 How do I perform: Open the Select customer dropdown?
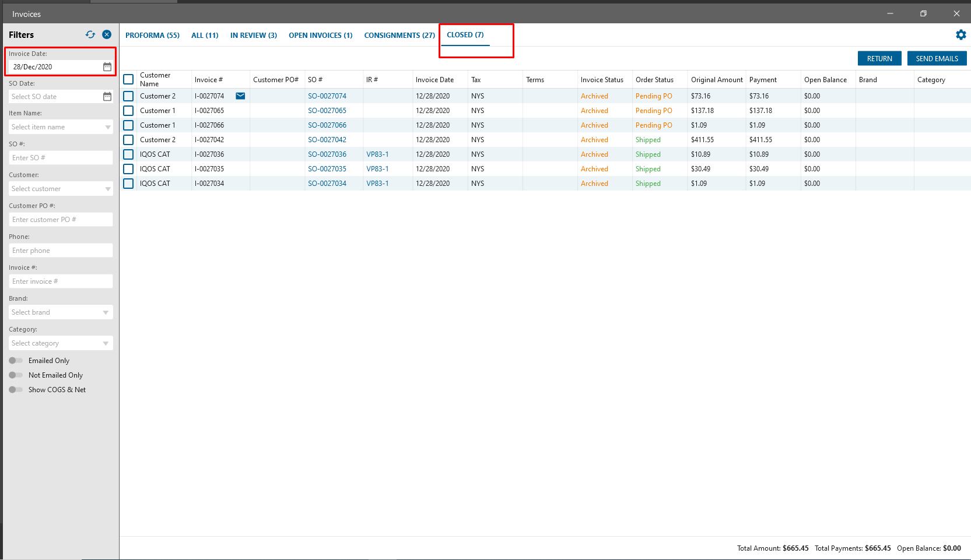click(108, 189)
